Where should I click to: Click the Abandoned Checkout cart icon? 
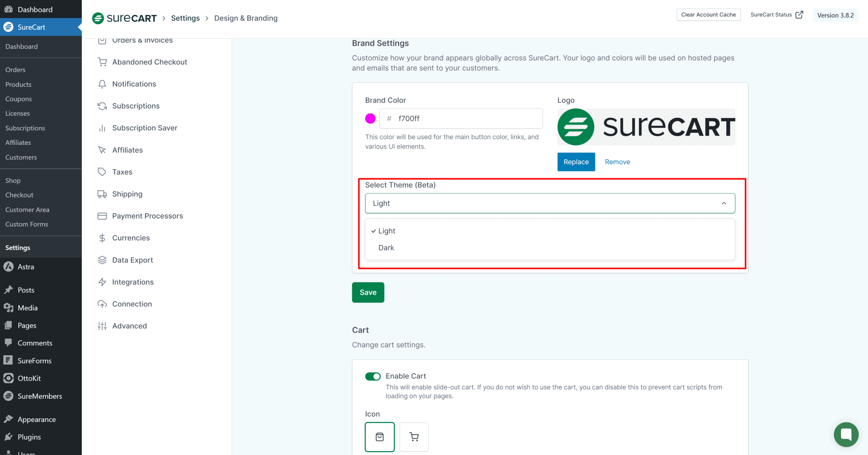pos(102,62)
